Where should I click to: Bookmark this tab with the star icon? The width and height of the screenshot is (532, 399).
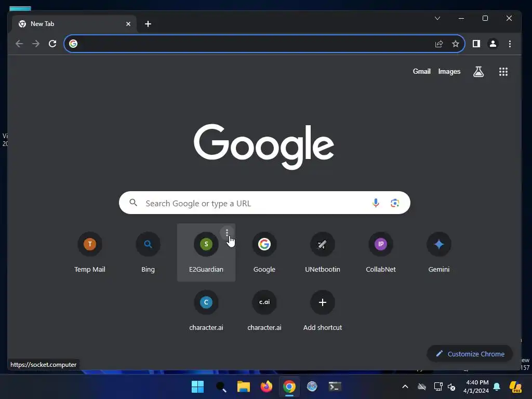(455, 44)
